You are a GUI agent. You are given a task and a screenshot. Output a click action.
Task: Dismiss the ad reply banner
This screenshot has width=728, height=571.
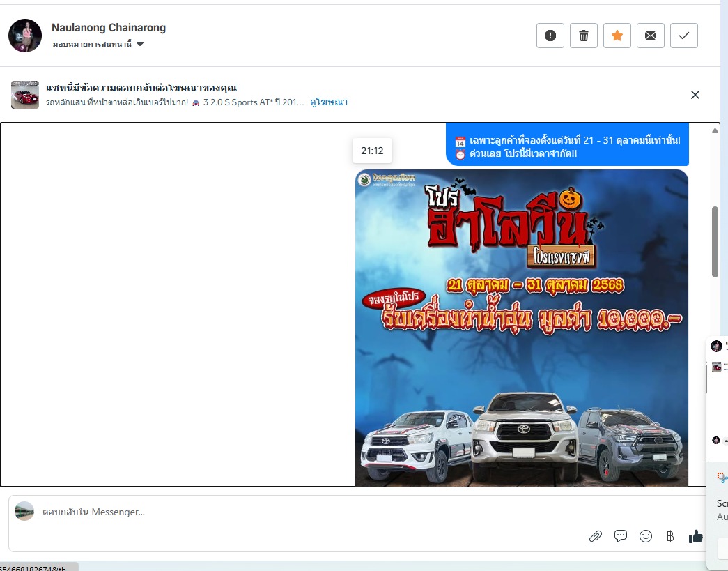(695, 95)
